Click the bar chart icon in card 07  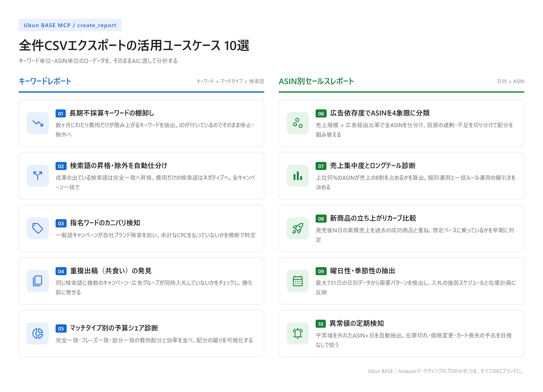(x=298, y=176)
